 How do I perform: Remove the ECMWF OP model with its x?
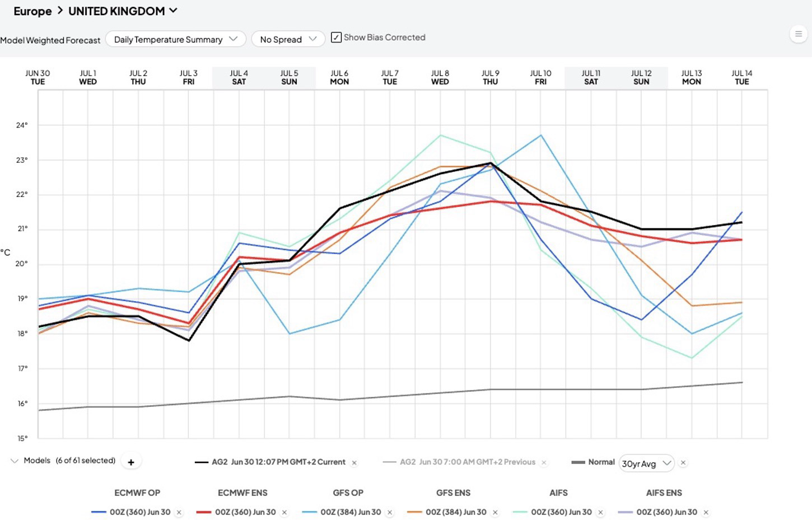(x=179, y=513)
